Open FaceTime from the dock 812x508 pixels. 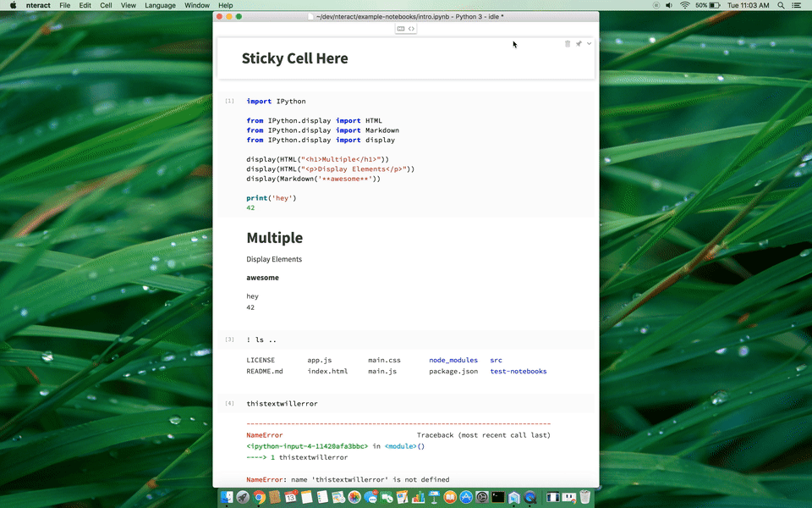click(x=387, y=497)
